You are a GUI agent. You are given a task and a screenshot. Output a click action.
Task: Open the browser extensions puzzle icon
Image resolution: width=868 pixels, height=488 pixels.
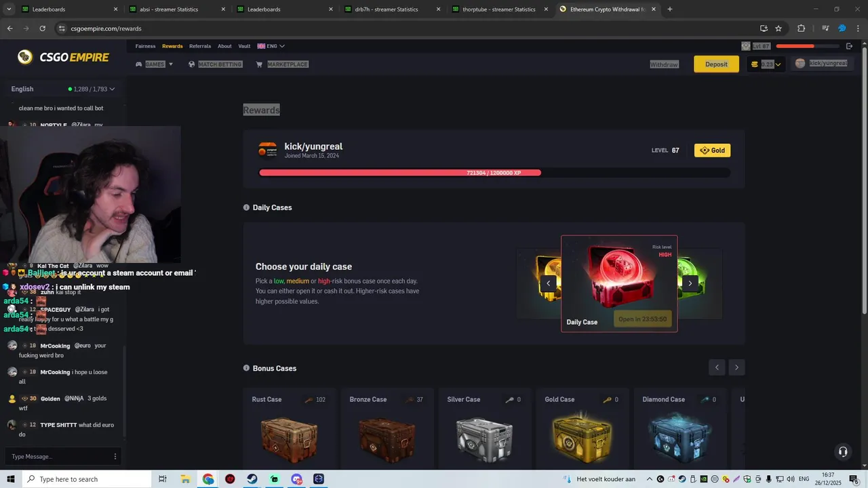(801, 28)
